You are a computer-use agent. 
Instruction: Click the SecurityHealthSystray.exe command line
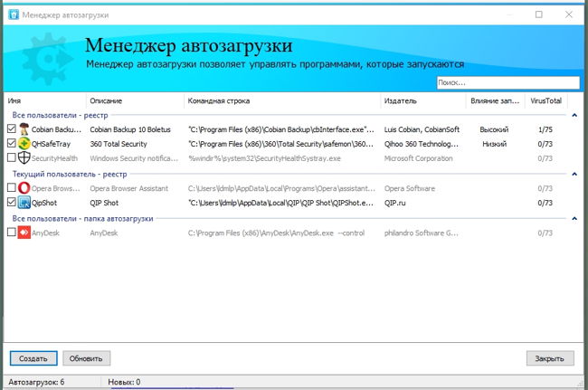(x=264, y=158)
